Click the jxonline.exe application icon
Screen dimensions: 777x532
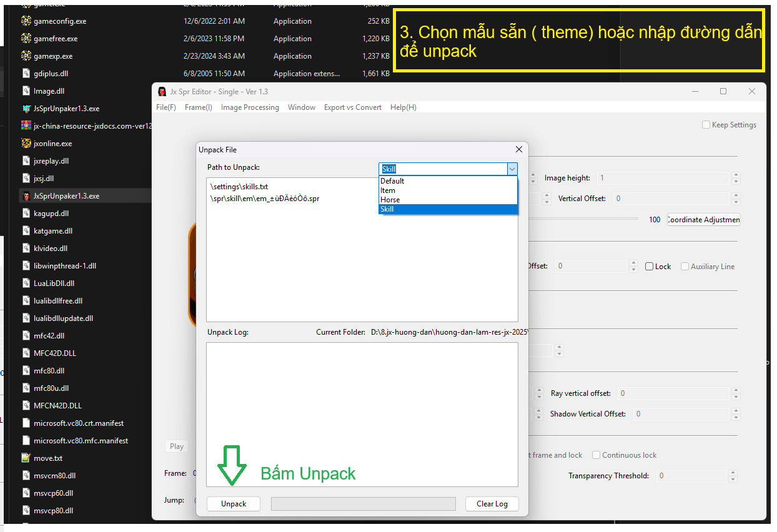[26, 144]
